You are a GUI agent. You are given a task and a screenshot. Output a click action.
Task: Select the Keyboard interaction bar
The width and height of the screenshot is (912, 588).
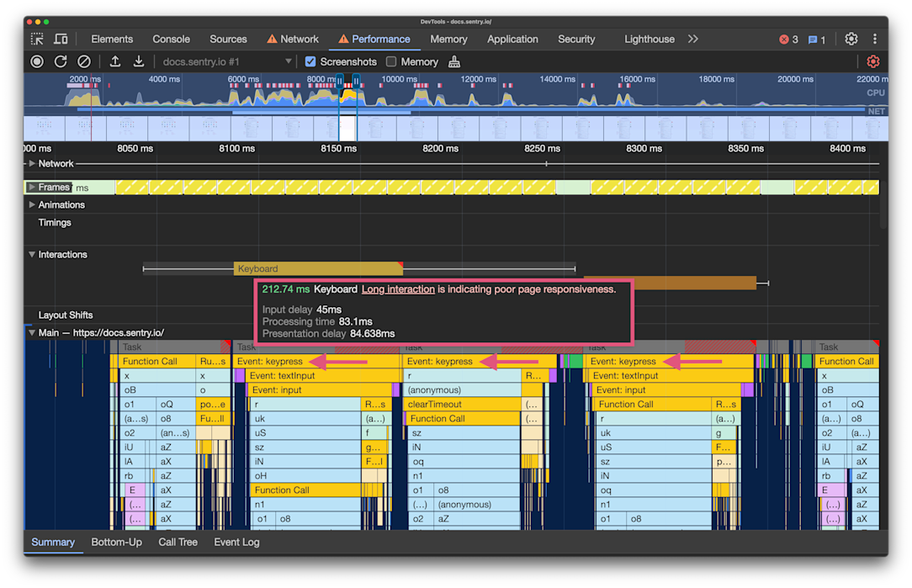tap(316, 269)
